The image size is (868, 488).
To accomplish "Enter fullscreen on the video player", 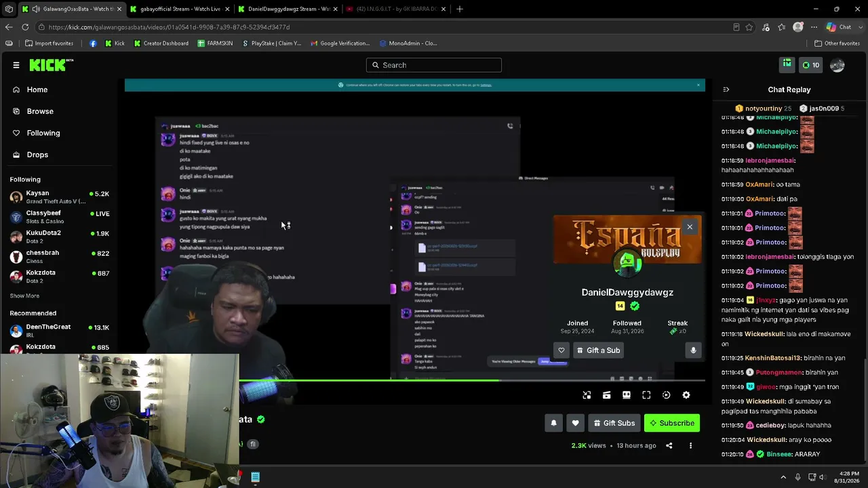I will pyautogui.click(x=646, y=395).
